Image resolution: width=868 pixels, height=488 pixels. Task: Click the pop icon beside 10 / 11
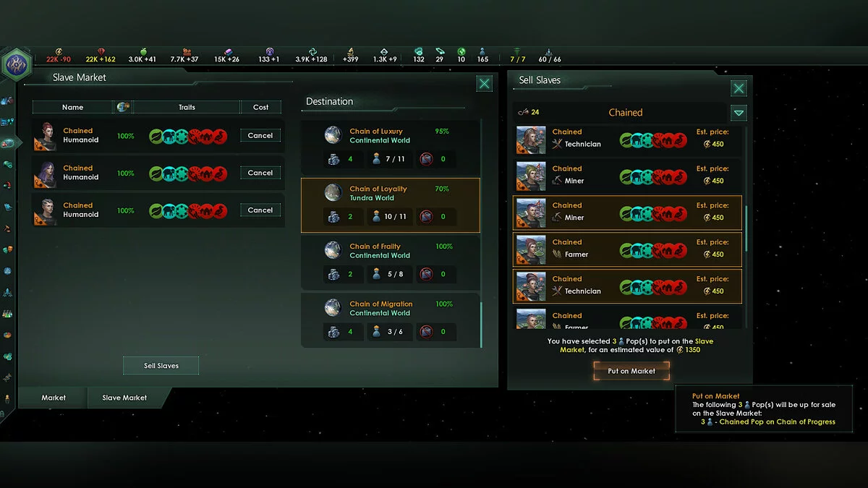pyautogui.click(x=377, y=216)
